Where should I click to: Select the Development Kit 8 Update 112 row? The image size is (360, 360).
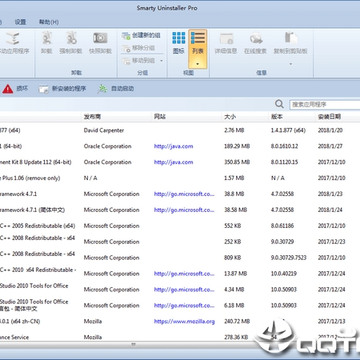pos(180,162)
